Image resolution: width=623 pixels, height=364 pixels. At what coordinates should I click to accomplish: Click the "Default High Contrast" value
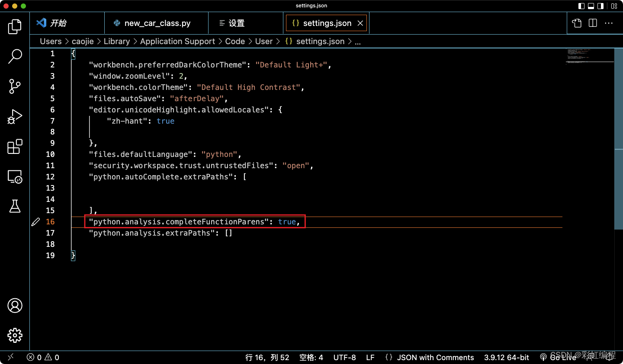coord(249,87)
